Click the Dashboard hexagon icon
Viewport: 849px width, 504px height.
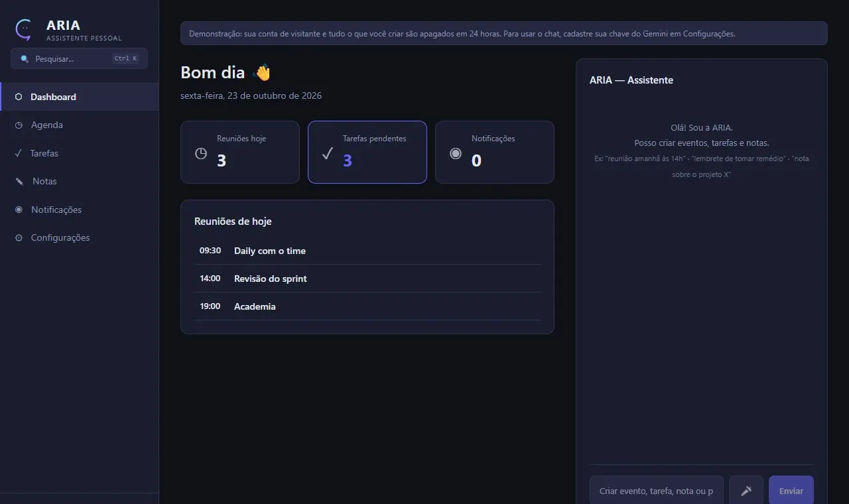[x=19, y=97]
